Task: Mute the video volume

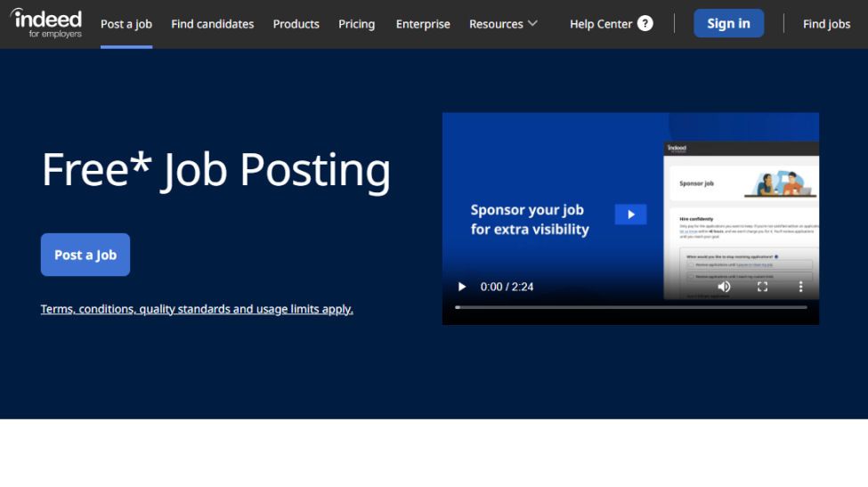Action: click(x=724, y=287)
